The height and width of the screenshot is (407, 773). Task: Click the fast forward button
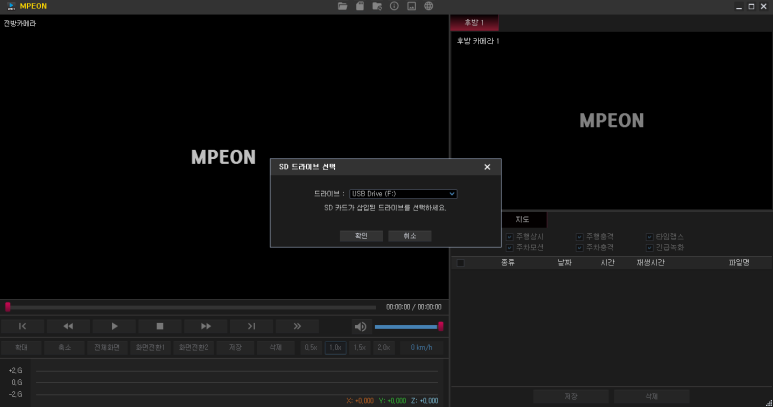point(206,326)
